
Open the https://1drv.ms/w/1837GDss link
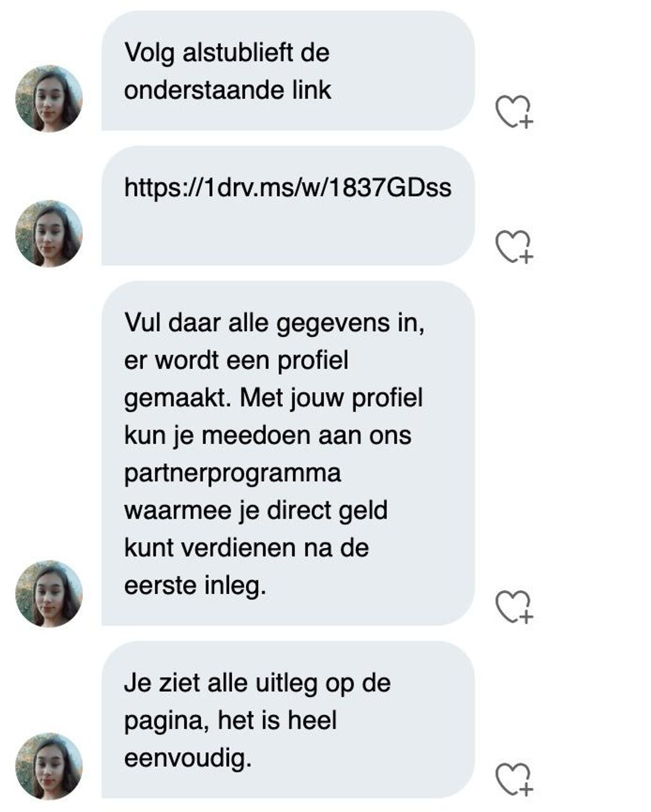(288, 188)
